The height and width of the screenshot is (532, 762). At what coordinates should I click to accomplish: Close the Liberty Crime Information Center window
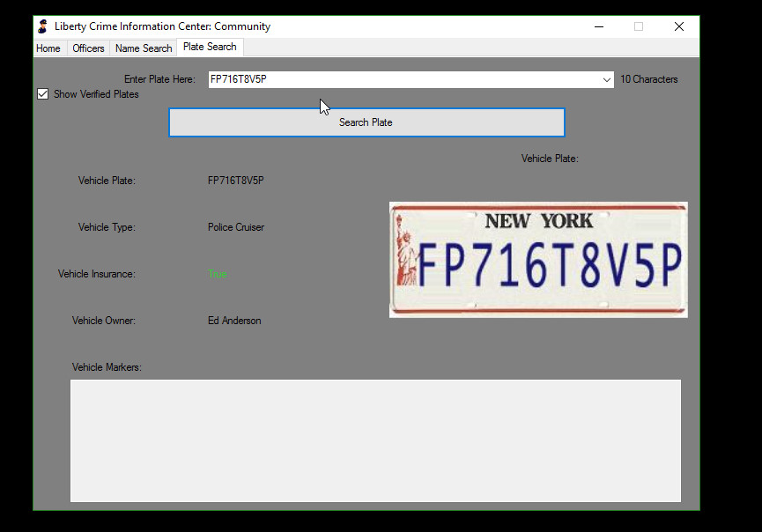tap(679, 26)
